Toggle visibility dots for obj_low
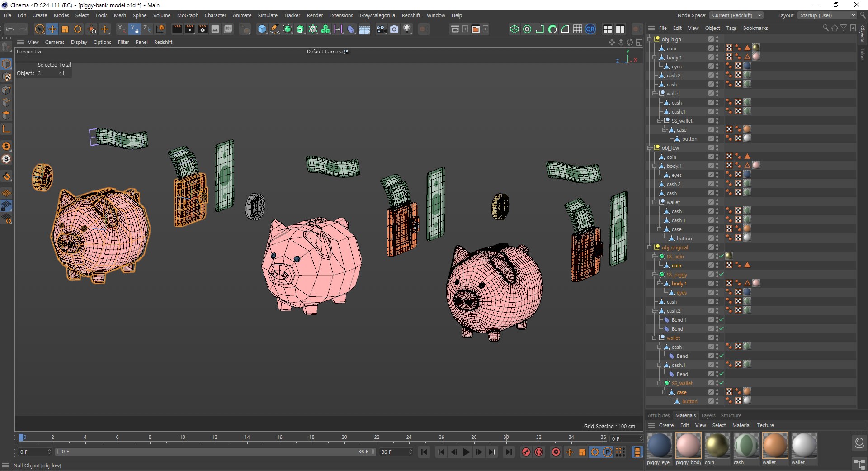This screenshot has width=868, height=471. tap(717, 148)
